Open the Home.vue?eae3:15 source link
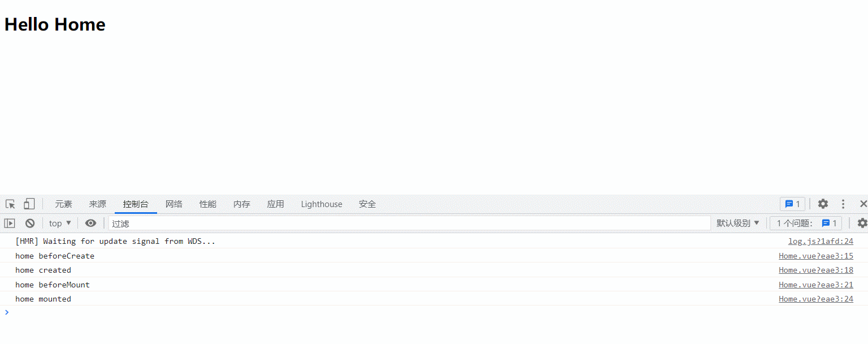Viewport: 868px width, 344px height. click(x=815, y=256)
